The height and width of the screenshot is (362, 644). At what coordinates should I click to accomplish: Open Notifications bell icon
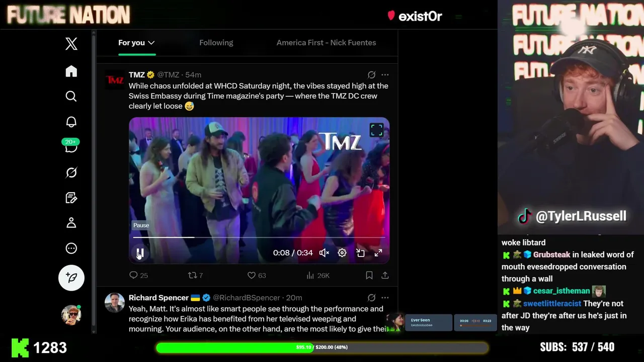point(71,122)
